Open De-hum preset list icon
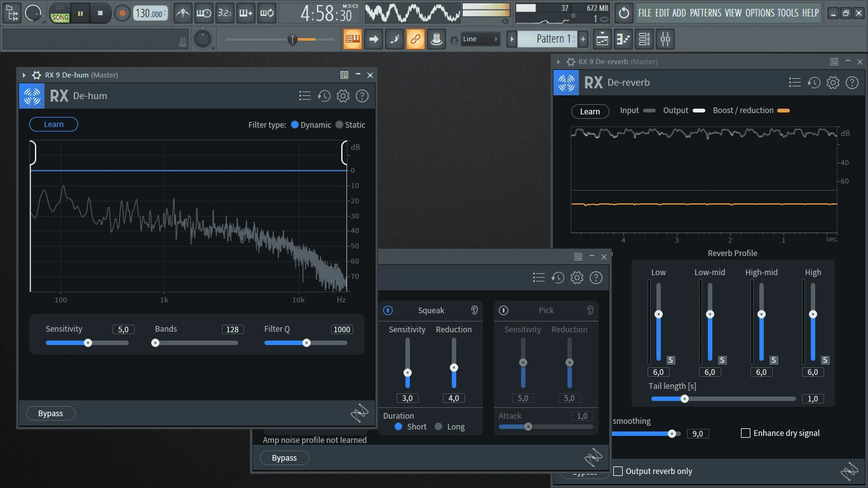Viewport: 868px width, 488px height. pos(305,96)
